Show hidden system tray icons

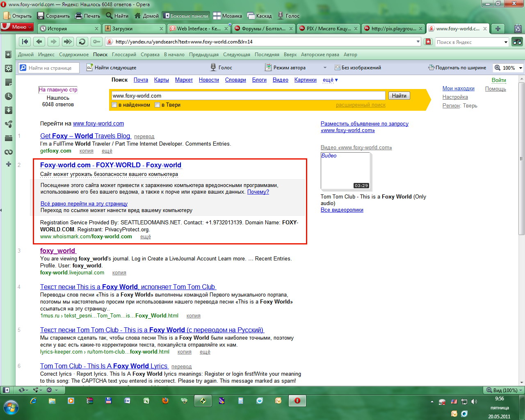(x=432, y=402)
